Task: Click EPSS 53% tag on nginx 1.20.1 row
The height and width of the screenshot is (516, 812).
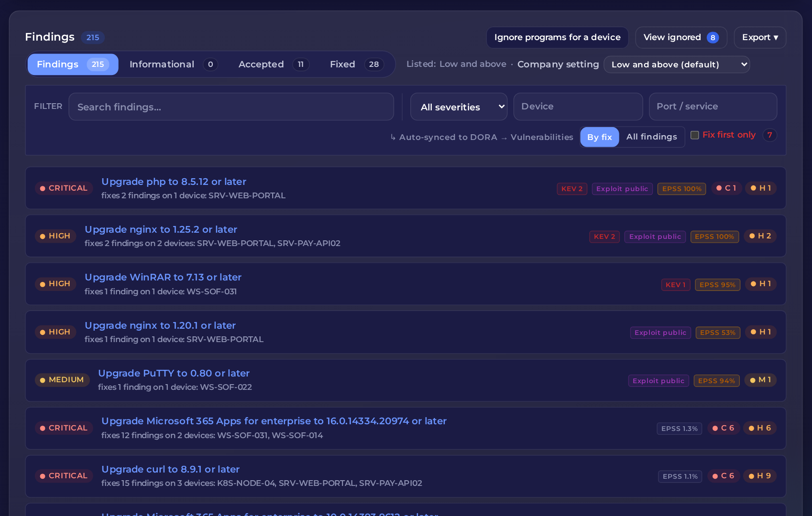Action: click(718, 333)
